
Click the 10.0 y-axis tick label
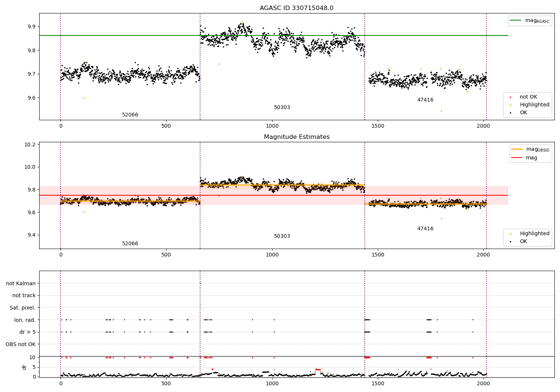30,167
